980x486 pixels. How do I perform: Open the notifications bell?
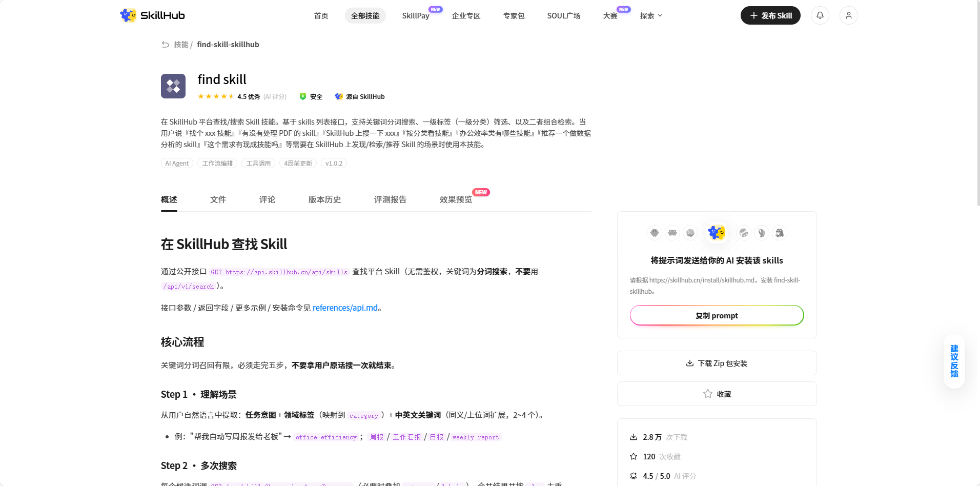tap(820, 15)
